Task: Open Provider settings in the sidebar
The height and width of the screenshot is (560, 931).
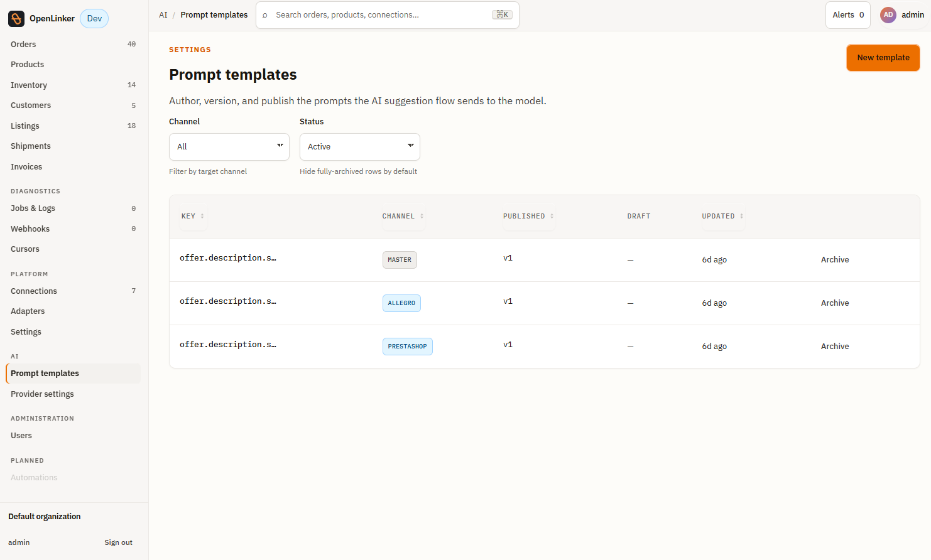Action: [x=73, y=394]
